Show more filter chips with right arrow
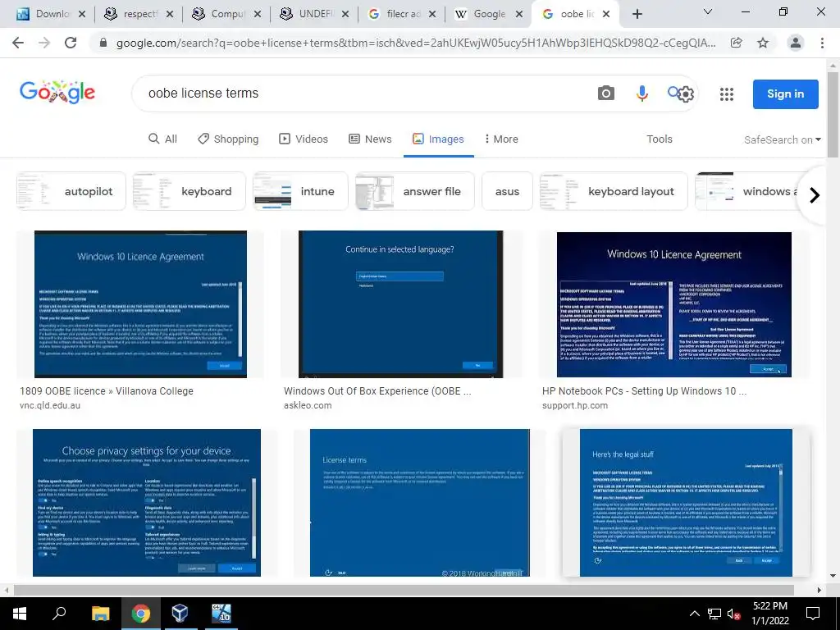 click(x=815, y=195)
